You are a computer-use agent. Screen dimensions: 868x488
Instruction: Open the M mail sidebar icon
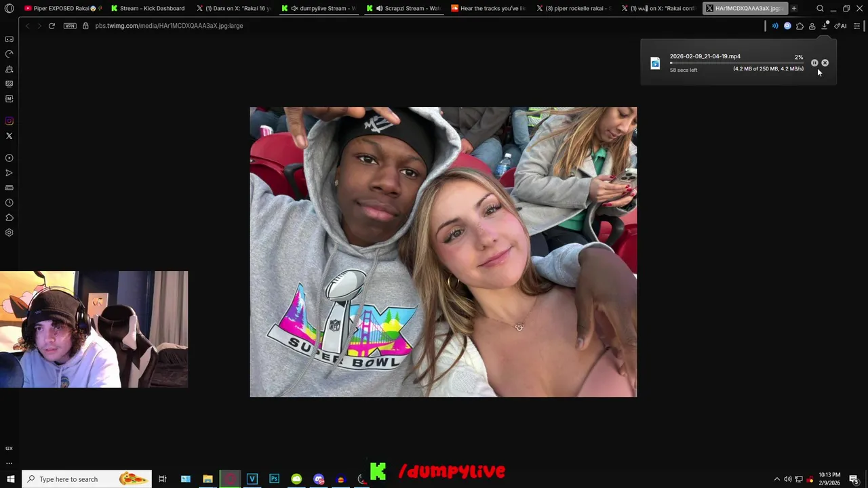[9, 99]
